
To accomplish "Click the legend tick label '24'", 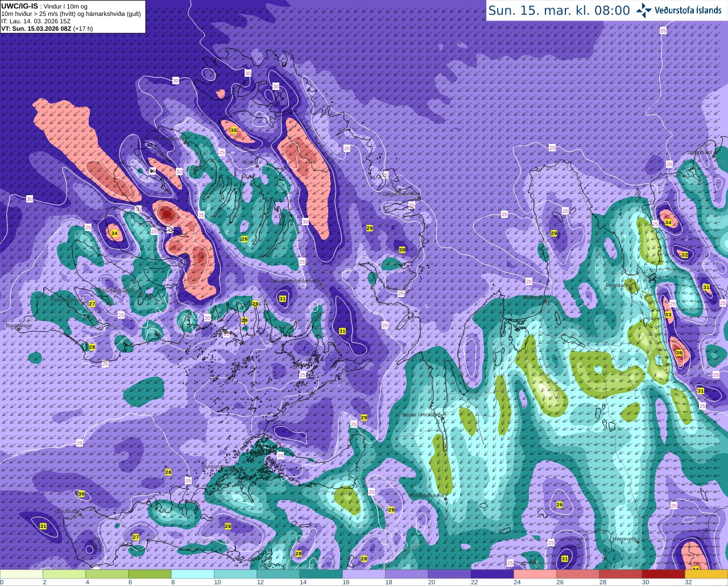I will 516,582.
